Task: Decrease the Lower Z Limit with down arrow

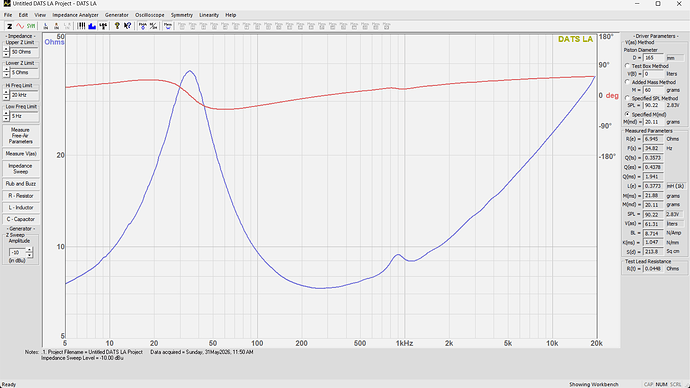Action: click(6, 75)
